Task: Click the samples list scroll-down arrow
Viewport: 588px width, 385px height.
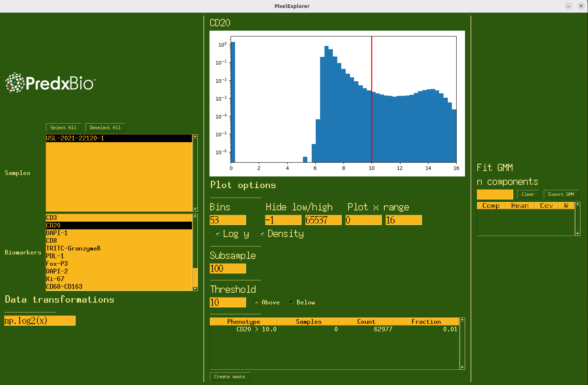Action: tap(195, 209)
